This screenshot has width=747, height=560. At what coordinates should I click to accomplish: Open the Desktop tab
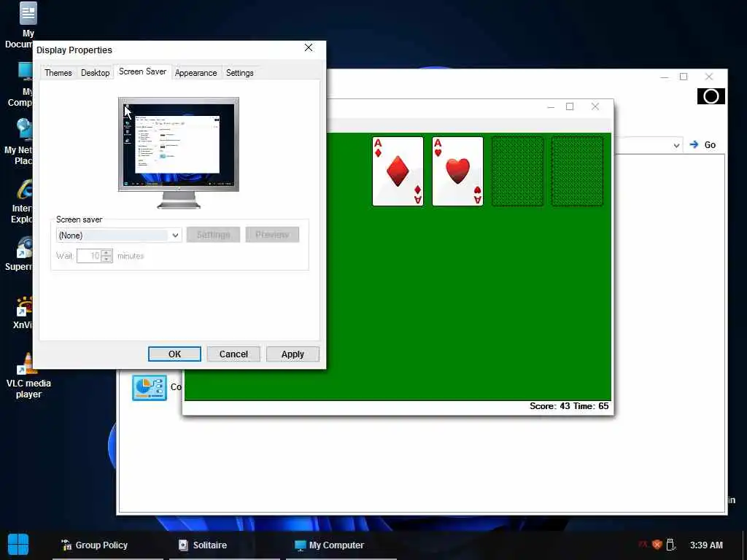point(96,73)
